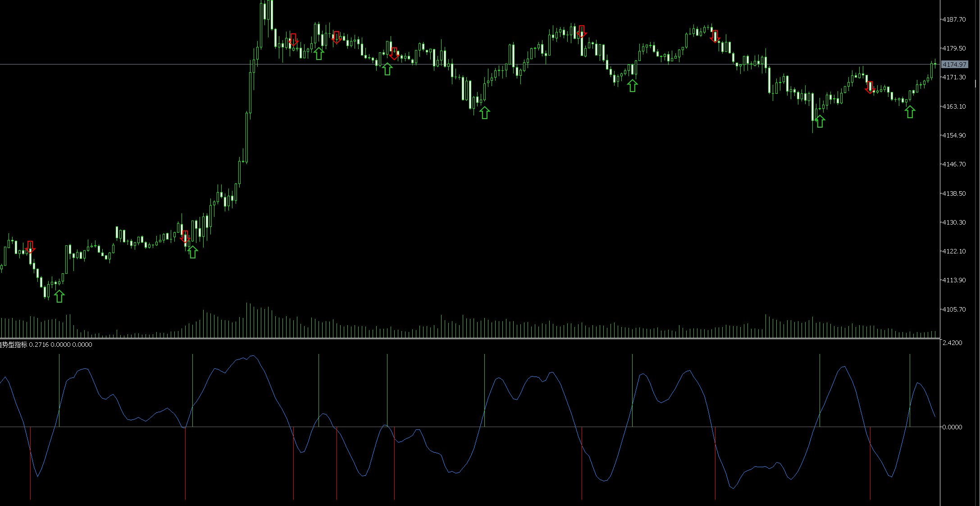This screenshot has width=980, height=506.
Task: Select the rightmost green buy arrow
Action: pyautogui.click(x=910, y=112)
